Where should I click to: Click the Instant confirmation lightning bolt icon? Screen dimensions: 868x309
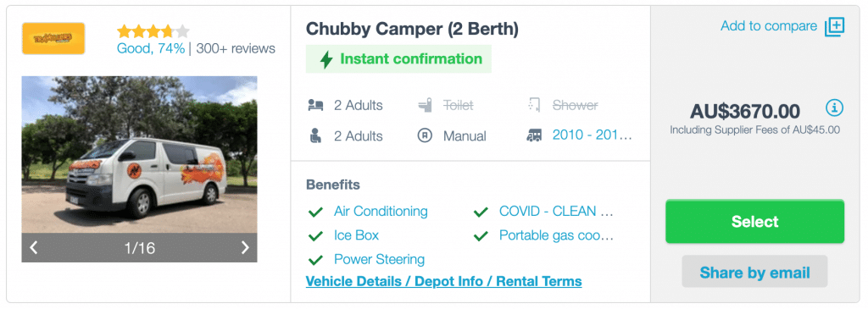pyautogui.click(x=326, y=59)
